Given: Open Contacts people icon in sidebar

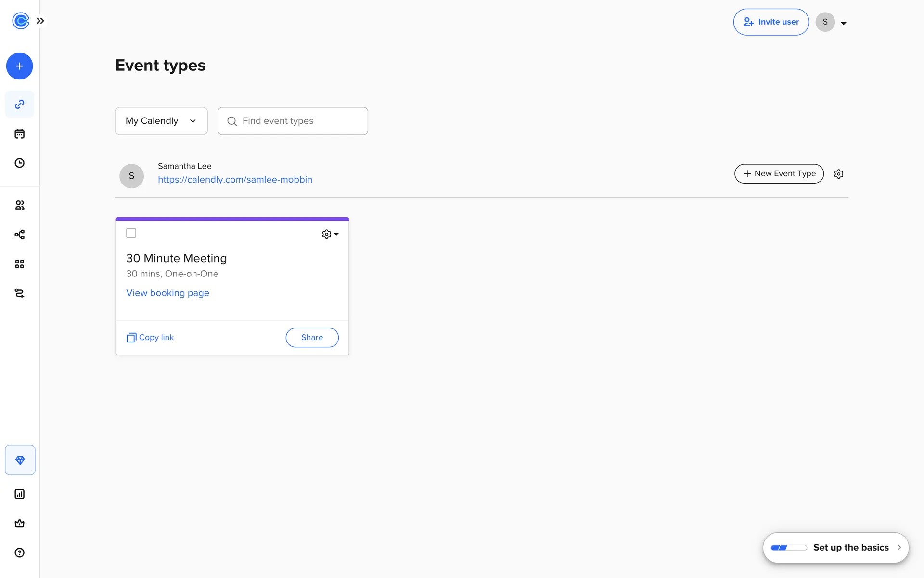Looking at the screenshot, I should point(19,205).
